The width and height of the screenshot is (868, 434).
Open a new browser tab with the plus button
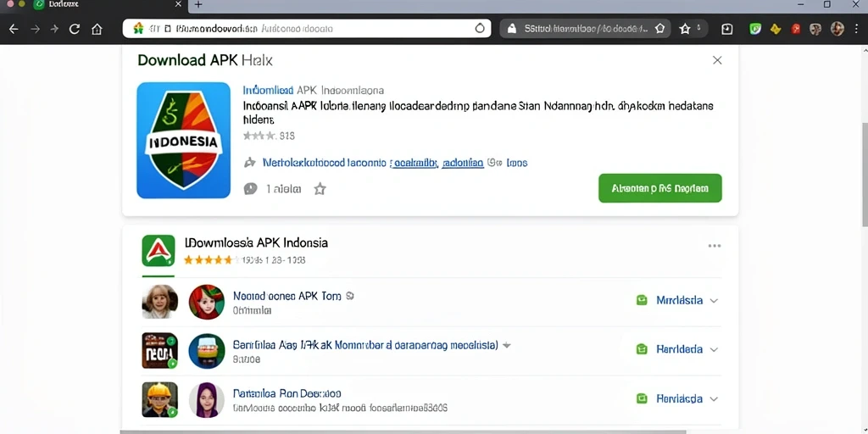[x=198, y=4]
